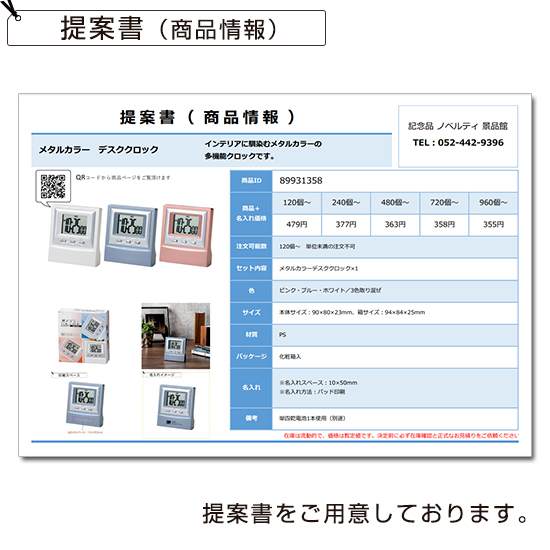Click the 名入れスペース:10×50mm line
This screenshot has height=550, width=550.
click(318, 383)
